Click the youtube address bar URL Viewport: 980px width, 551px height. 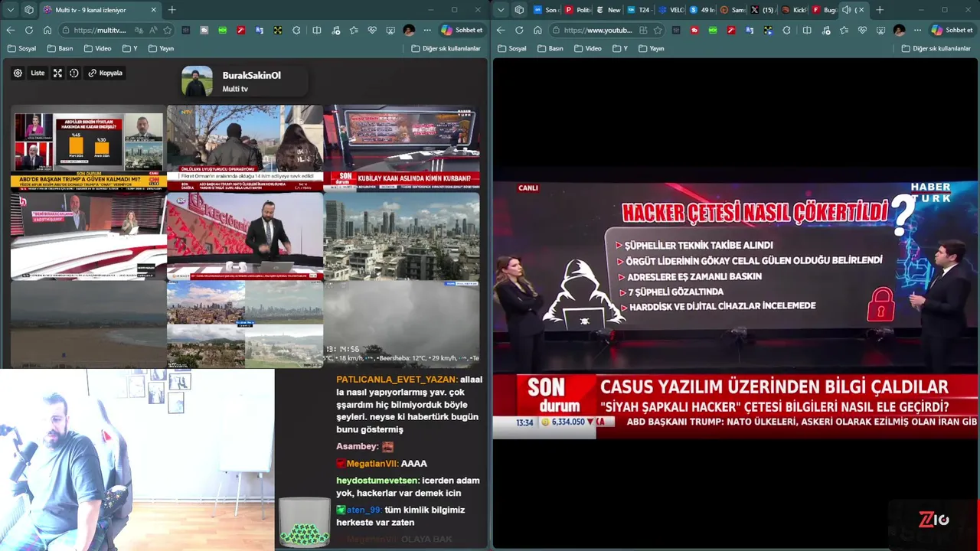coord(598,30)
